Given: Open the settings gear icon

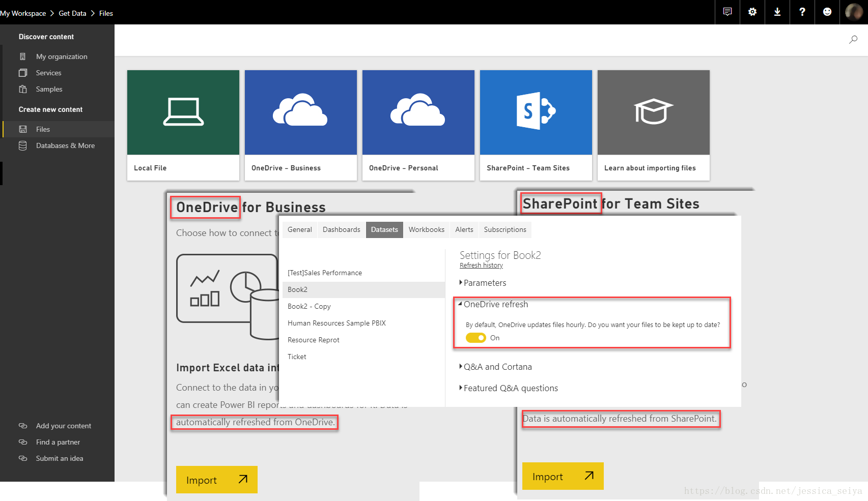Looking at the screenshot, I should point(752,12).
